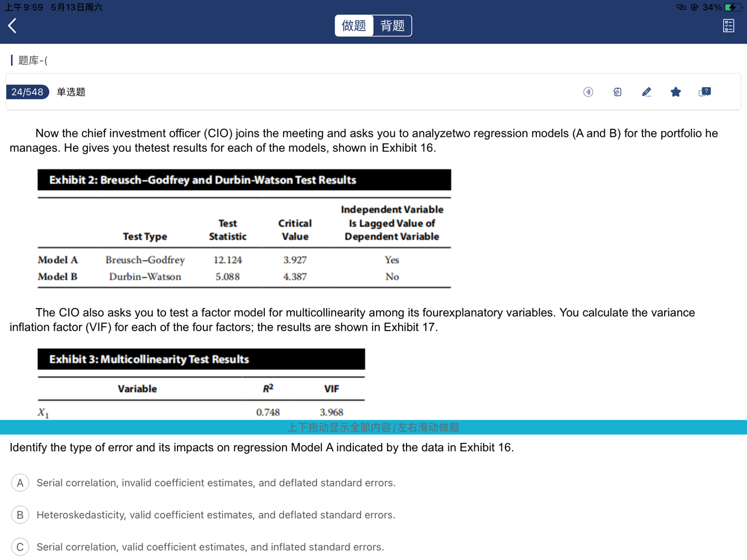
Task: Tap the VIF column header
Action: pyautogui.click(x=332, y=389)
